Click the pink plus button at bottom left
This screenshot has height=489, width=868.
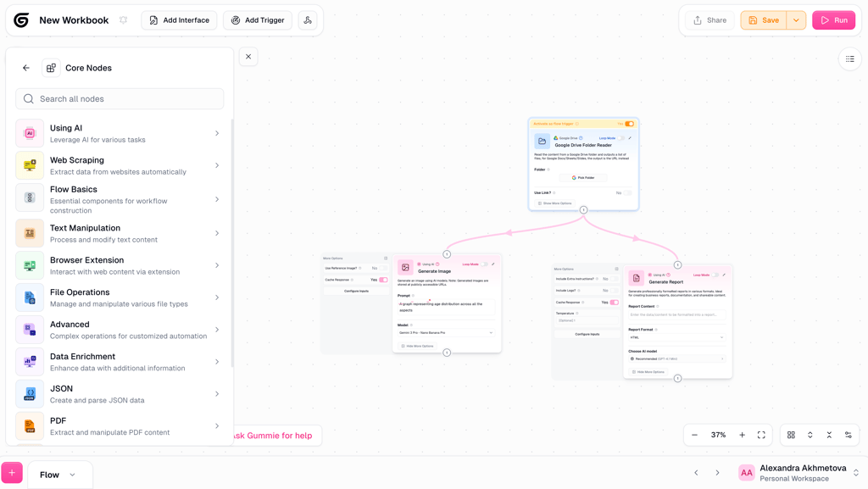coord(12,473)
